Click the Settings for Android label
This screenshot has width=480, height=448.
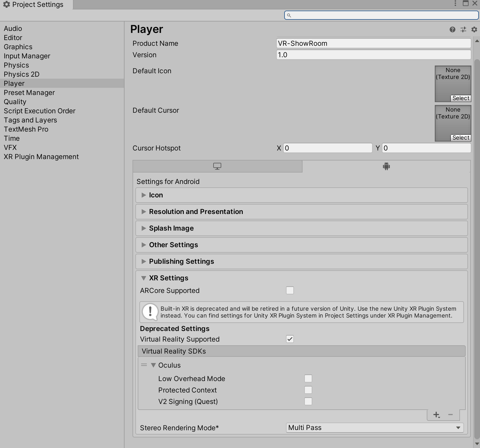coord(168,182)
